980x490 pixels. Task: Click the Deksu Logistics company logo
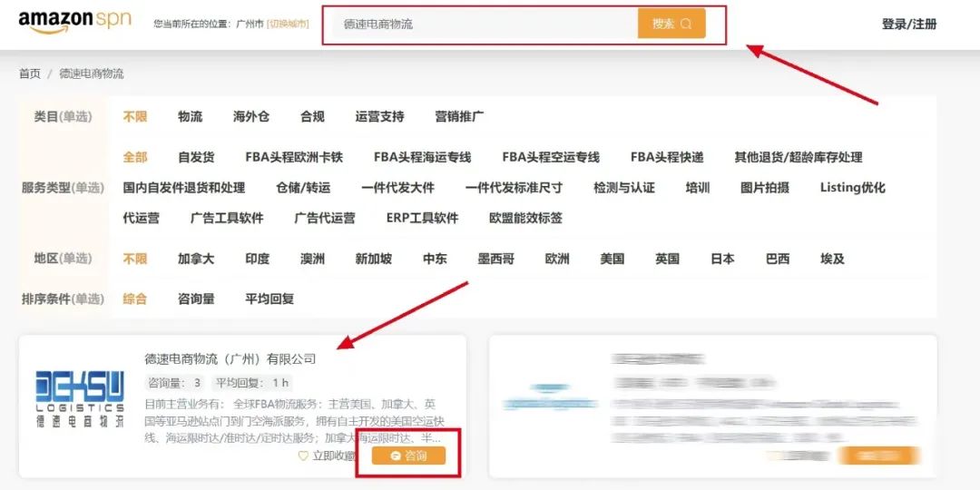(80, 398)
